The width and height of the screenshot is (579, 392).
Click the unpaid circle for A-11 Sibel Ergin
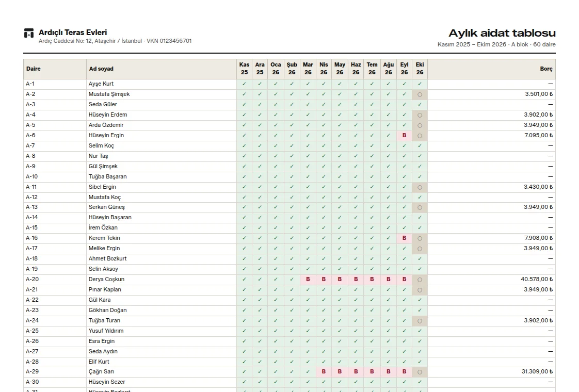tap(420, 188)
